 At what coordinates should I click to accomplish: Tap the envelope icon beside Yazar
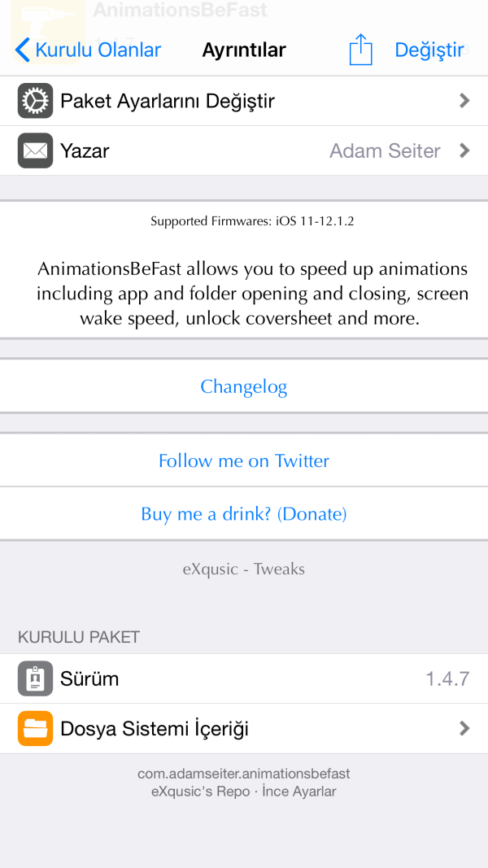pos(35,150)
